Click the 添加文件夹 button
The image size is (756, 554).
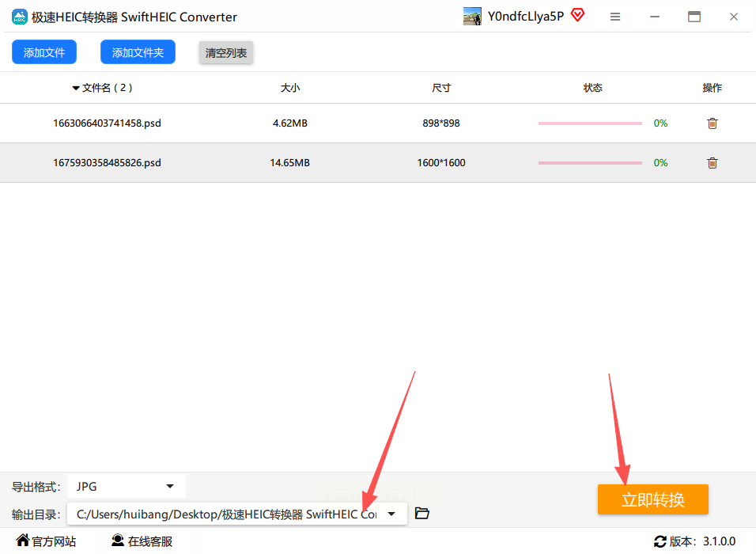[x=138, y=52]
